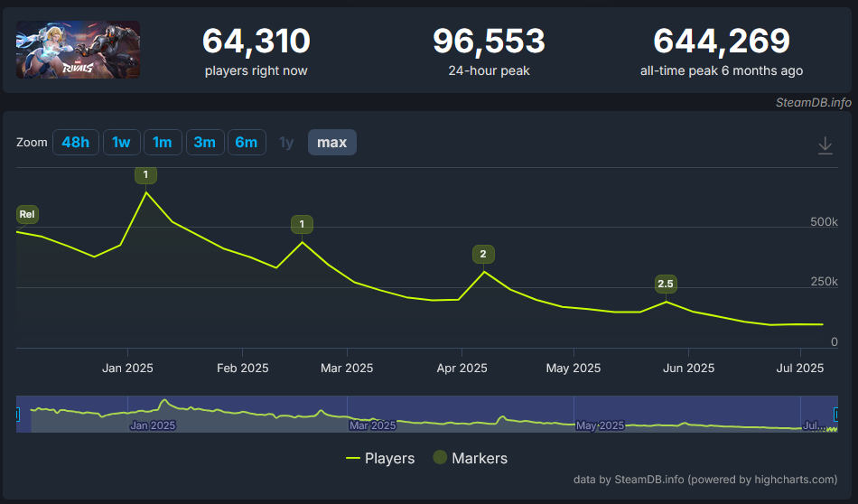Select the disabled 1y zoom option
858x504 pixels.
286,143
